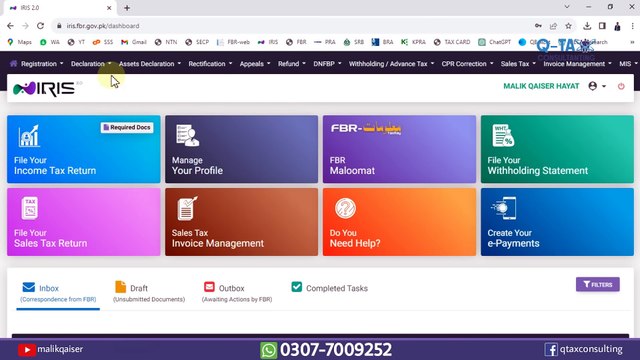
Task: Open the Create Your e-Payments tile
Action: point(557,222)
